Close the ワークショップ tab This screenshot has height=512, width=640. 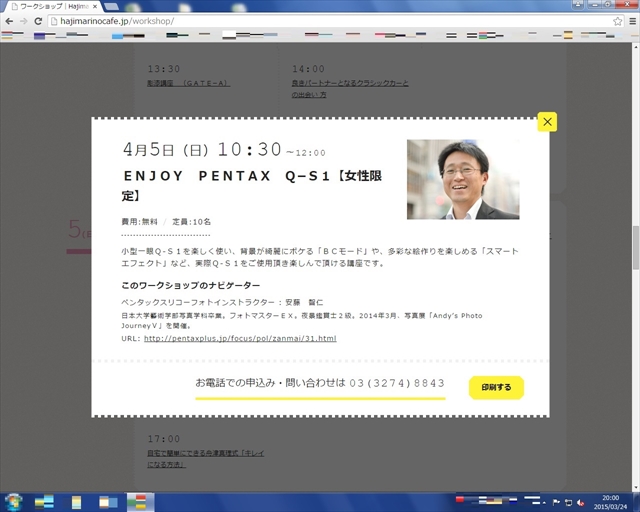[95, 7]
